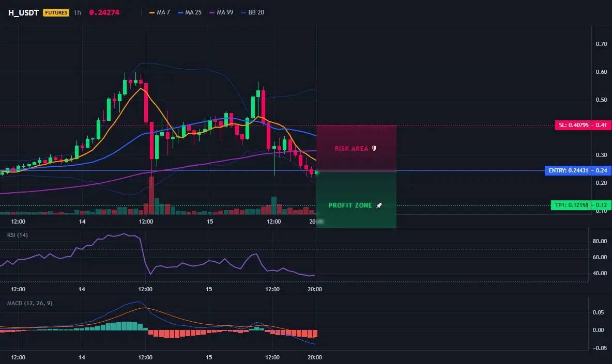This screenshot has width=612, height=364.
Task: Click the 0.50 price axis label
Action: tap(601, 100)
